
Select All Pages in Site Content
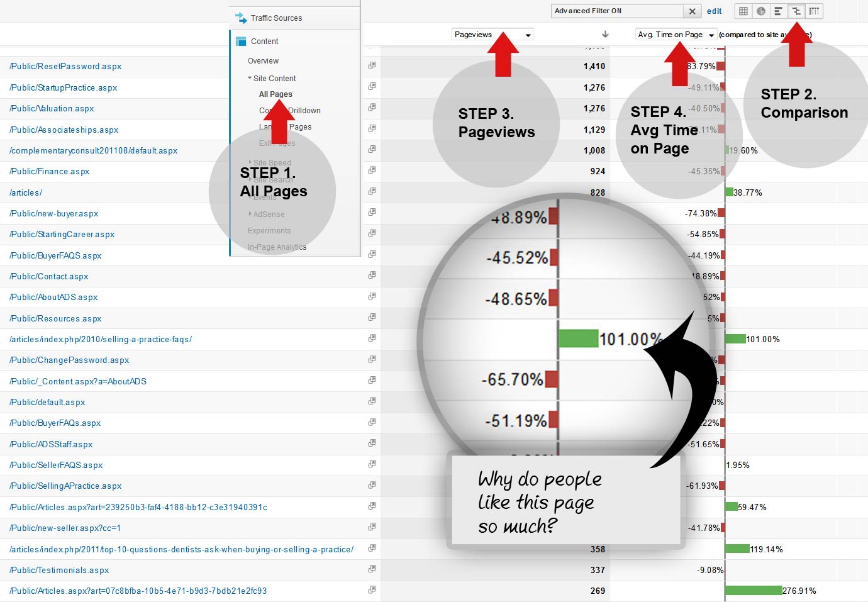click(x=275, y=94)
